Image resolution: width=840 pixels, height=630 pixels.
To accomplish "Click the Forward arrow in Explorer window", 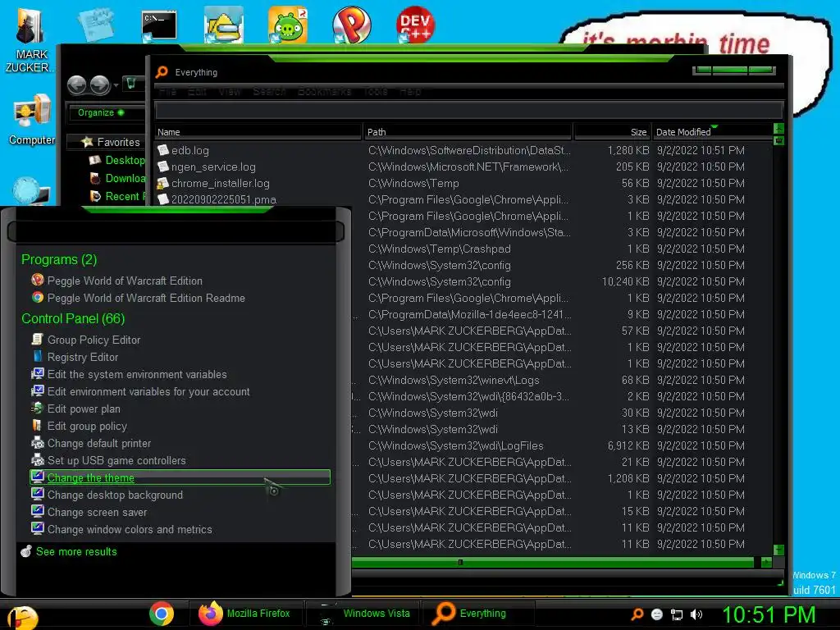I will point(100,84).
